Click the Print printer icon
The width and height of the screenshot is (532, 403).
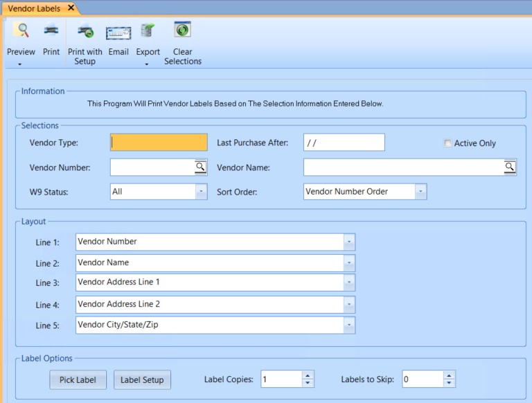pos(51,30)
